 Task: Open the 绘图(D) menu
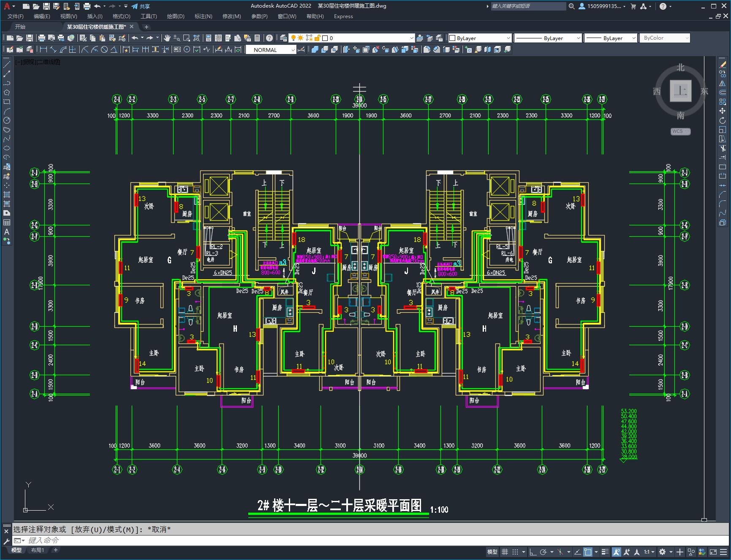[x=176, y=16]
